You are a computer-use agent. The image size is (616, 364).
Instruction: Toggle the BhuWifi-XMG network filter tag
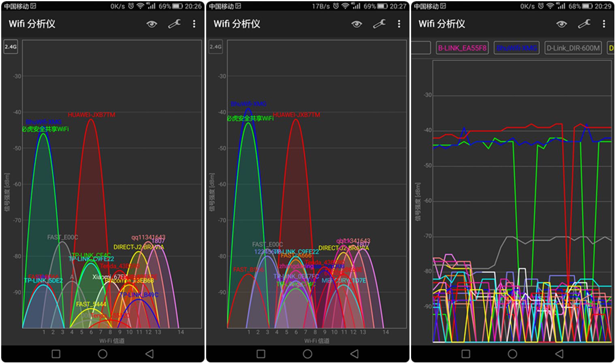coord(516,48)
